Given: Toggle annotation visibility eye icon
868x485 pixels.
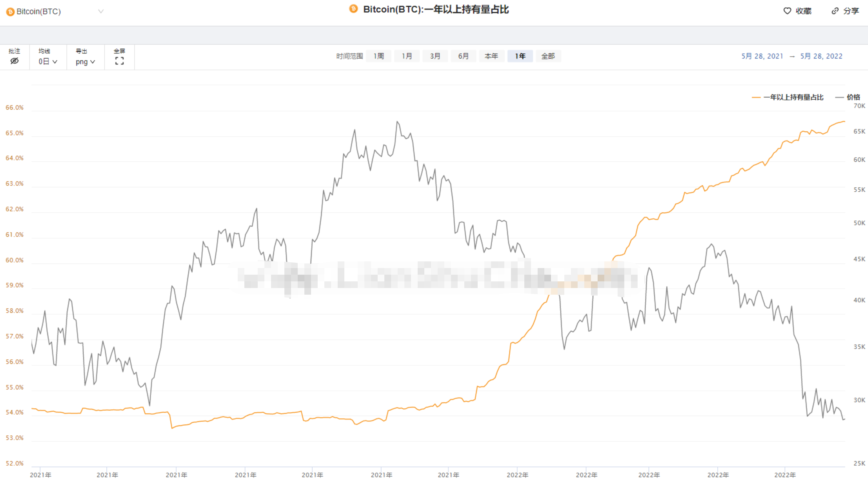Looking at the screenshot, I should click(14, 61).
